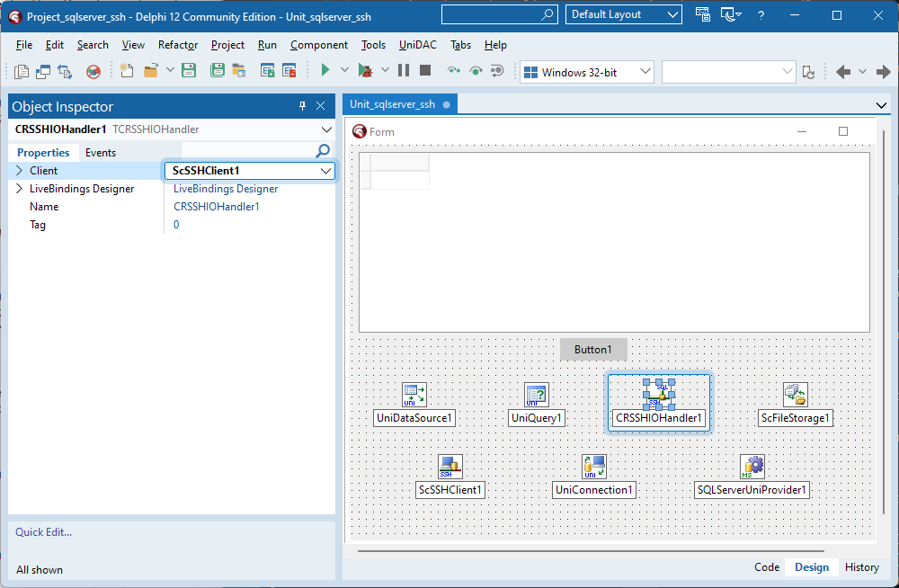Switch to the Events tab in Object Inspector
Viewport: 899px width, 588px height.
(x=100, y=152)
